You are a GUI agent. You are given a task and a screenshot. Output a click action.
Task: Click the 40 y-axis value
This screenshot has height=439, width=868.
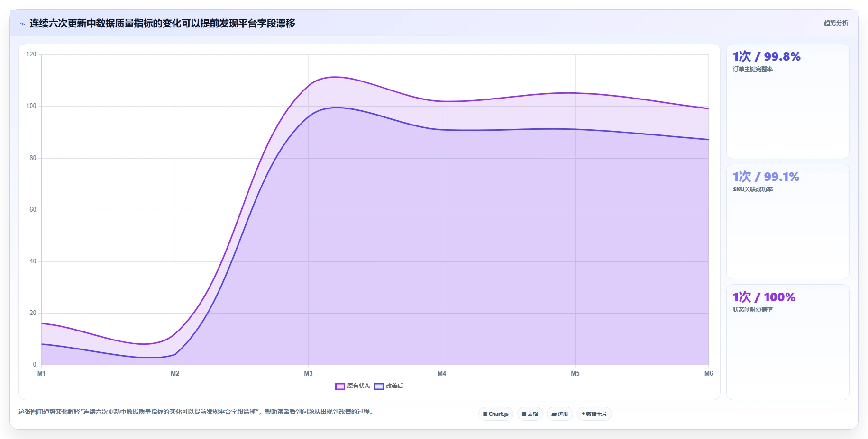[x=33, y=261]
